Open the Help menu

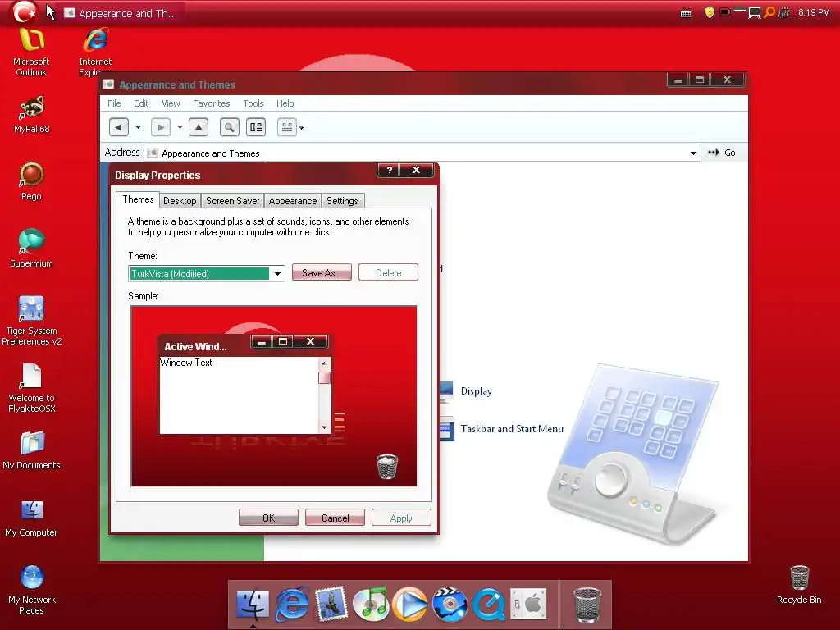pyautogui.click(x=285, y=103)
